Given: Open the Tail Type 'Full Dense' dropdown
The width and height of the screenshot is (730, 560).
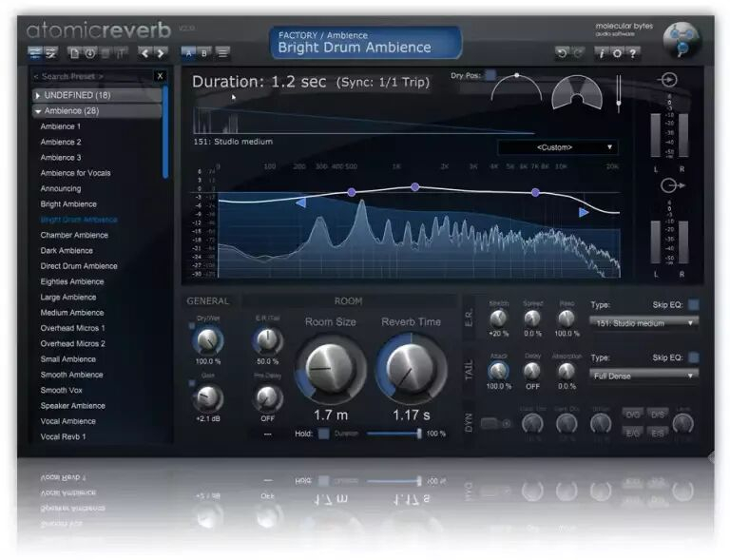Looking at the screenshot, I should click(x=644, y=376).
